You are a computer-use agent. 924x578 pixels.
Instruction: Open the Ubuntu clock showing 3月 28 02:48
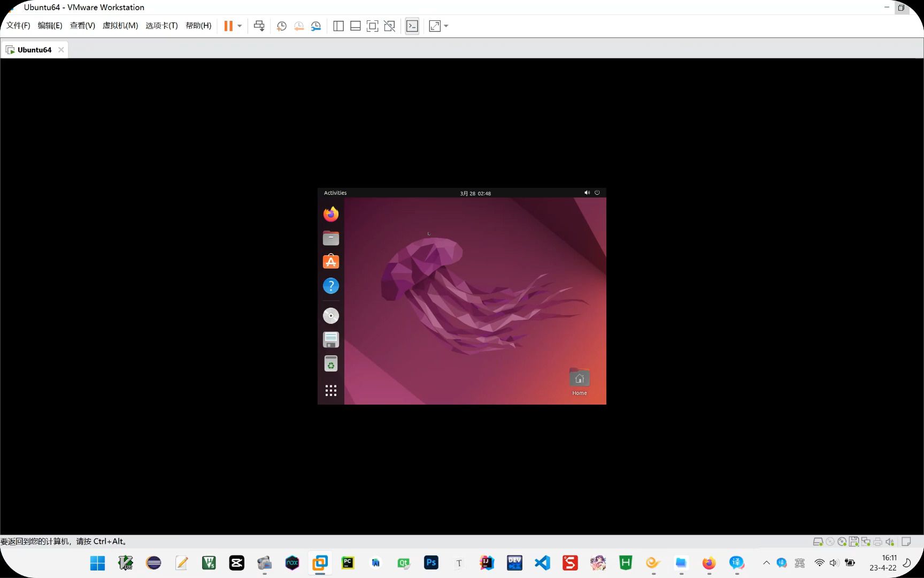coord(475,193)
